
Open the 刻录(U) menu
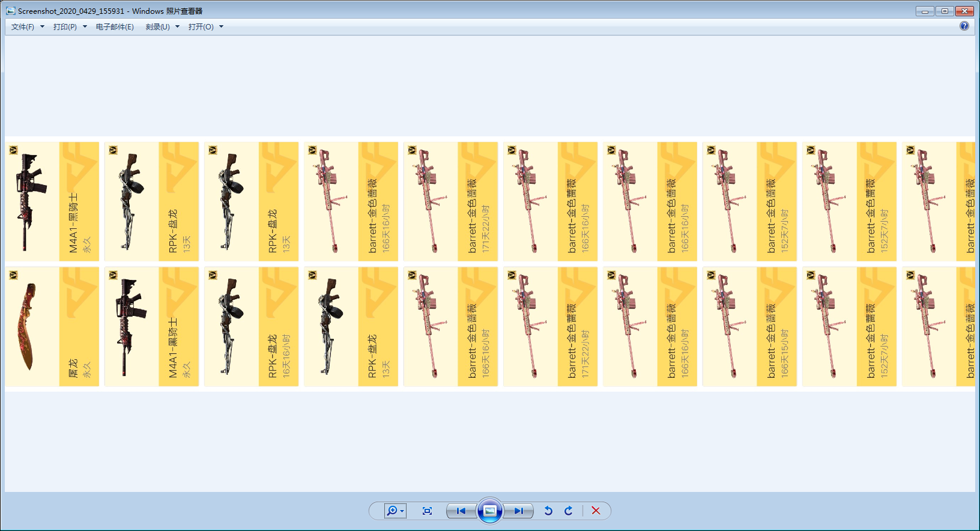pos(162,27)
